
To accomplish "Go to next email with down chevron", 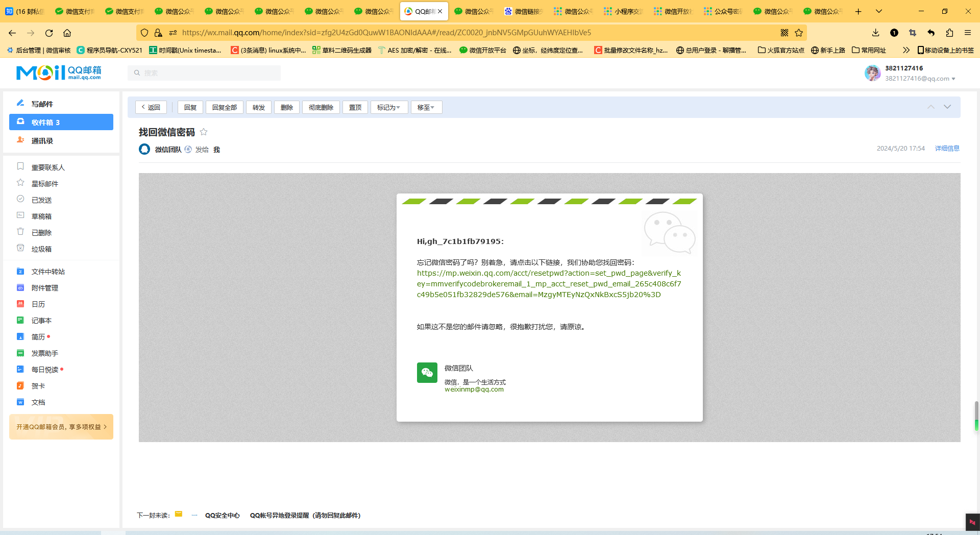I will [x=947, y=107].
